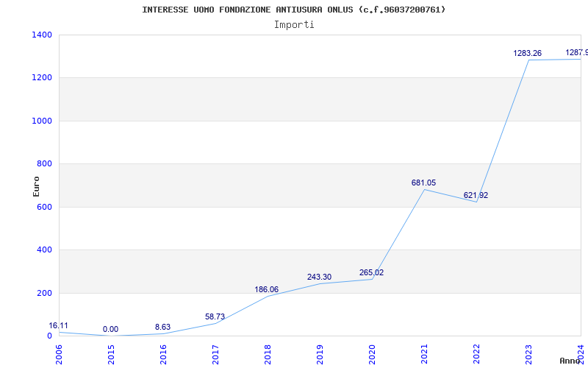Screen dimensions: 588x368
Task: Click the 1400 y-axis tick label
Action: click(42, 35)
